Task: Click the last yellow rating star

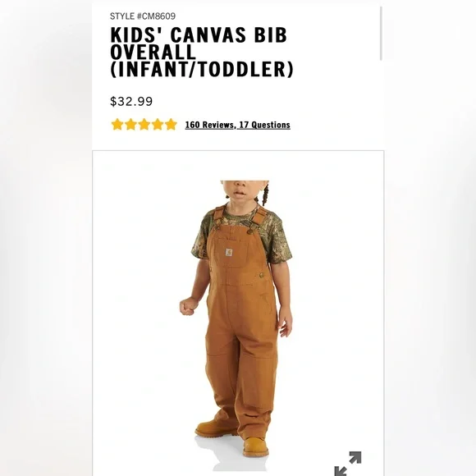Action: pyautogui.click(x=171, y=125)
